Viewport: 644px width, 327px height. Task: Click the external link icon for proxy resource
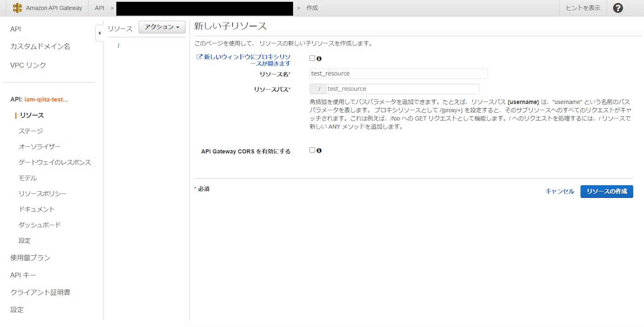click(x=199, y=57)
